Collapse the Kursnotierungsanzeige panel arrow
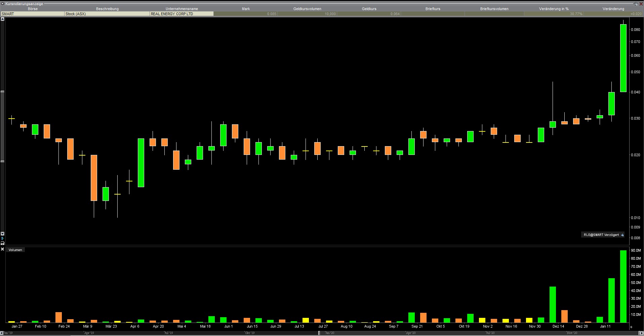644x336 pixels. 3,4
